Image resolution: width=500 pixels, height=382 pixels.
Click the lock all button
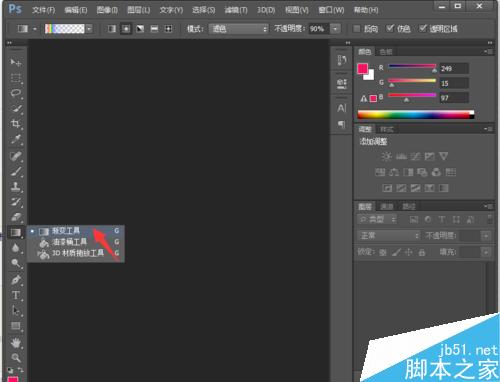422,252
